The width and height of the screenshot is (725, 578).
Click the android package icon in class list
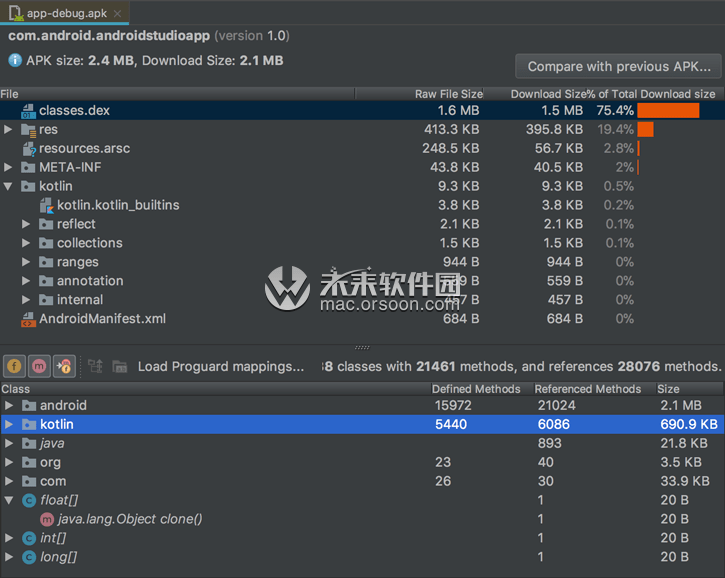(29, 406)
